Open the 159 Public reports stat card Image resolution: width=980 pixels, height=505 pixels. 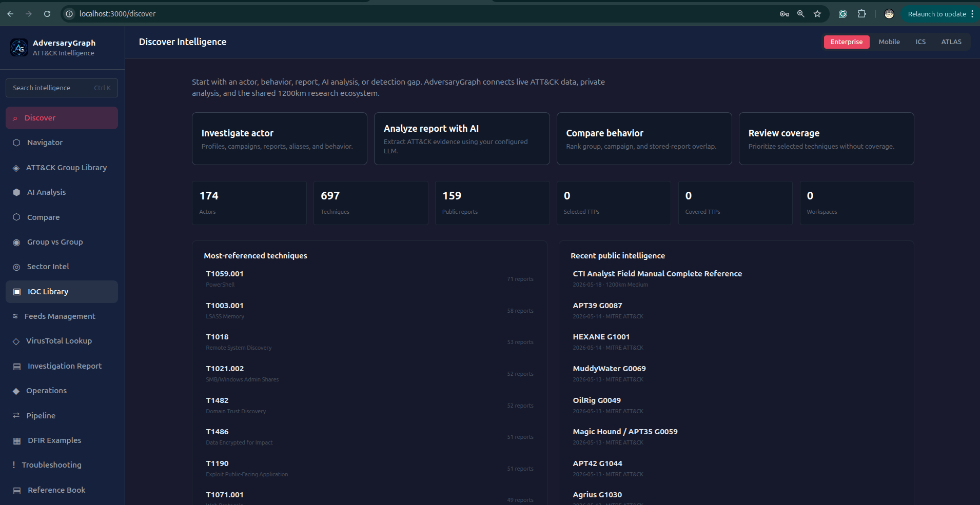pyautogui.click(x=492, y=203)
